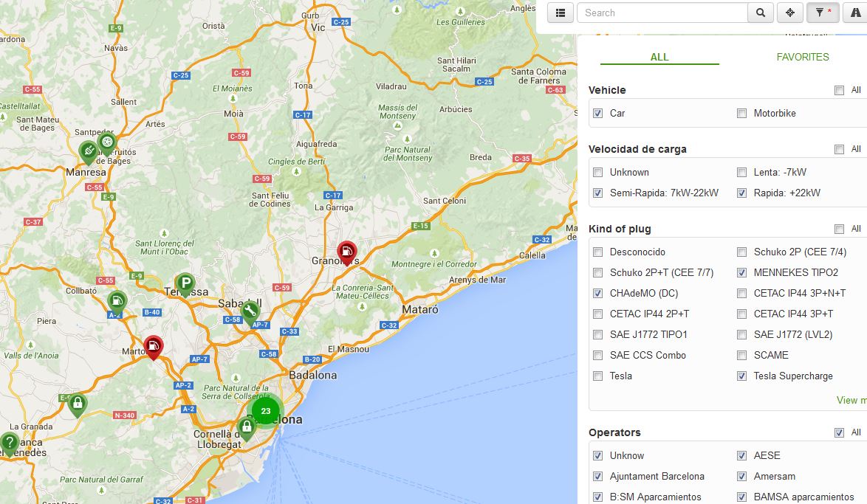Viewport: 867px width, 504px height.
Task: Uncheck MENNEKES TIPO2 plug
Action: [741, 272]
